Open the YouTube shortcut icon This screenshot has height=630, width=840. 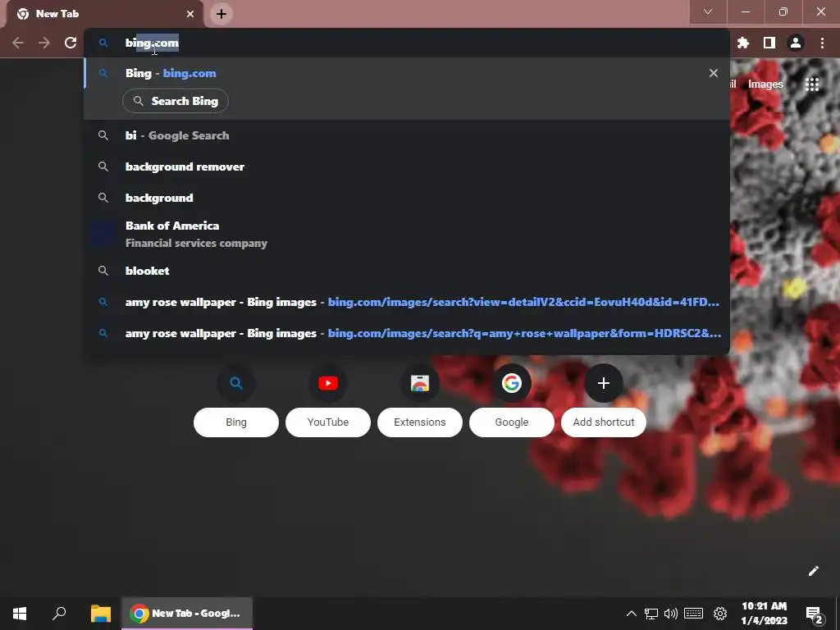(328, 383)
